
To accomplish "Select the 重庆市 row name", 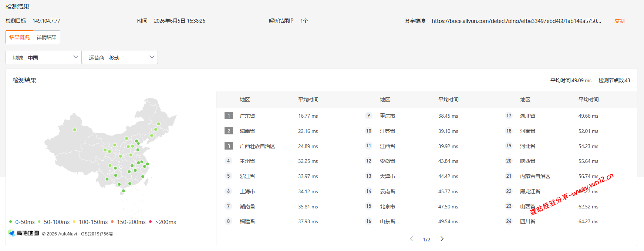I will point(387,116).
